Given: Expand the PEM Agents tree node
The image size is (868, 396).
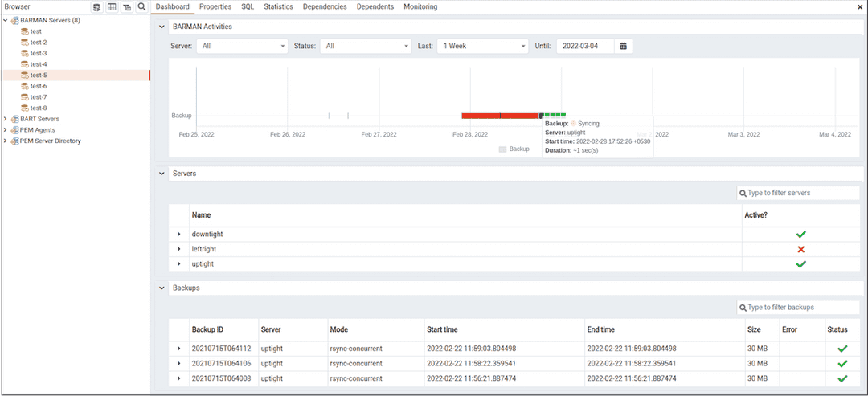Looking at the screenshot, I should pyautogui.click(x=6, y=130).
